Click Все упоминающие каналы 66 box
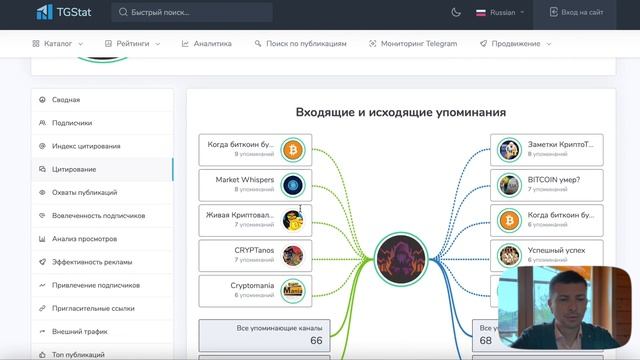 [x=264, y=336]
